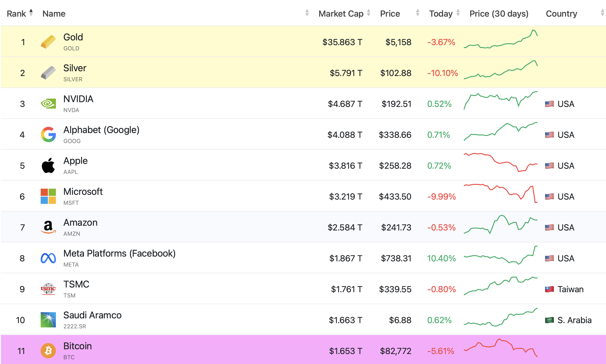Image resolution: width=606 pixels, height=364 pixels.
Task: Open Meta Platforms (Facebook) link
Action: tap(119, 253)
